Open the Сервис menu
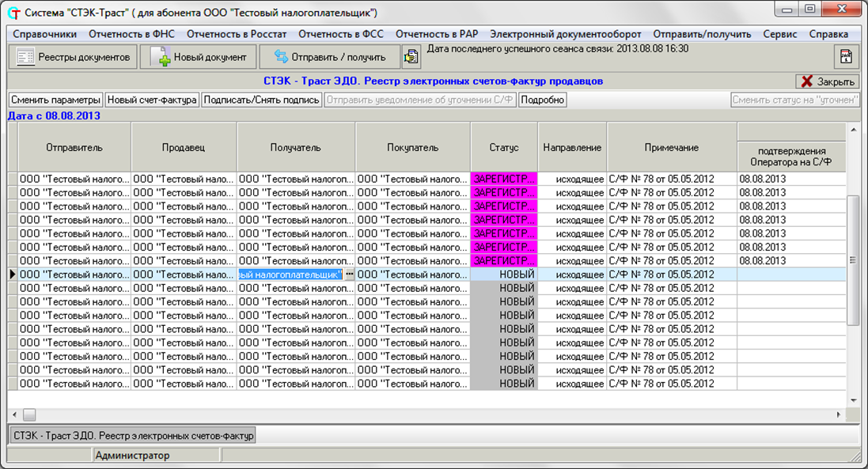 coord(780,34)
